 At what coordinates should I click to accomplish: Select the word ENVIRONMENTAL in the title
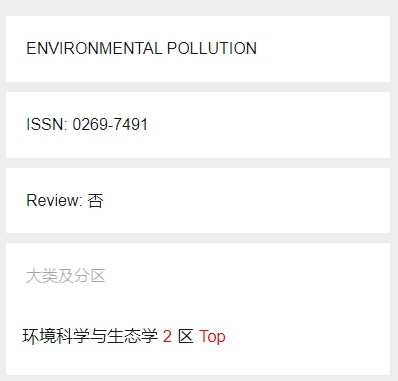(x=94, y=48)
